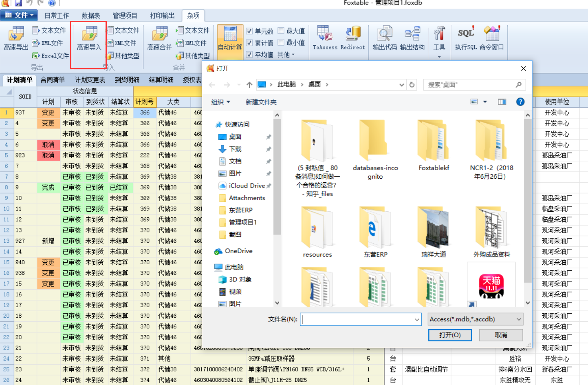Click 其他类型 in 合并 group
Image resolution: width=588 pixels, height=385 pixels.
pos(193,55)
